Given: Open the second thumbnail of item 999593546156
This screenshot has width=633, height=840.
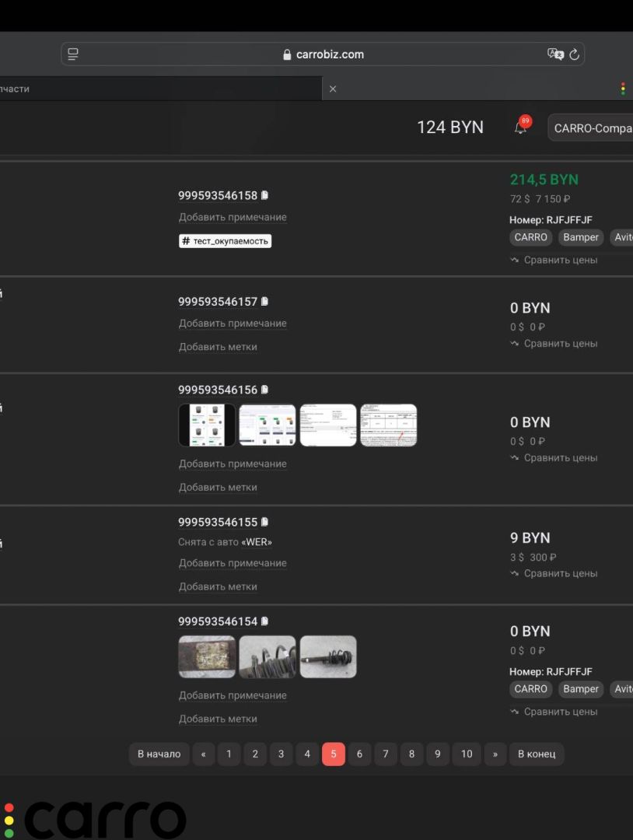Looking at the screenshot, I should click(268, 425).
